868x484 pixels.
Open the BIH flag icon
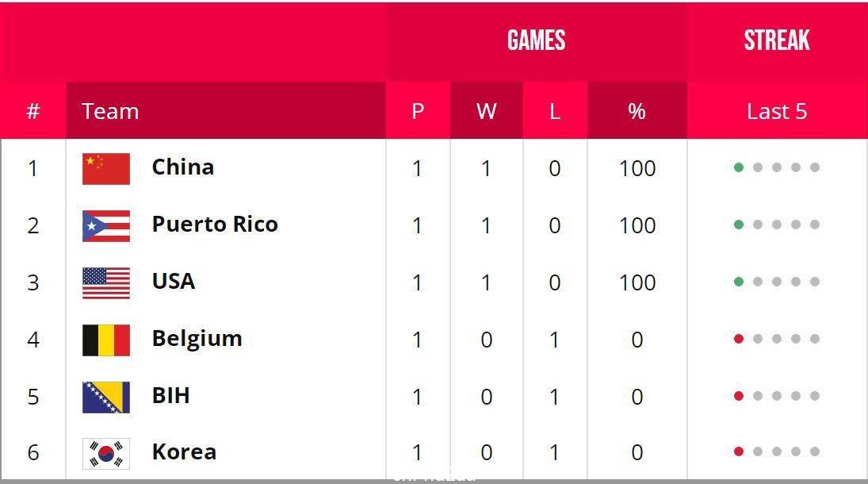pos(106,397)
